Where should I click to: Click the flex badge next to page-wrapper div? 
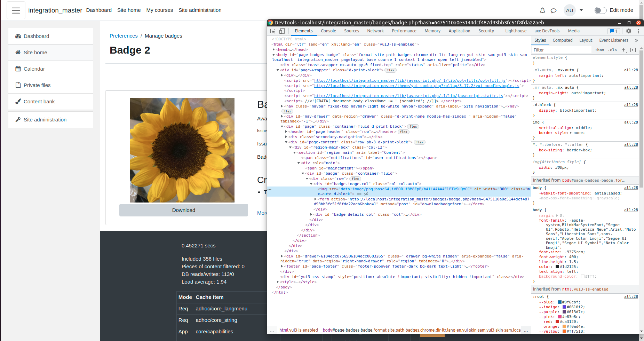[391, 70]
